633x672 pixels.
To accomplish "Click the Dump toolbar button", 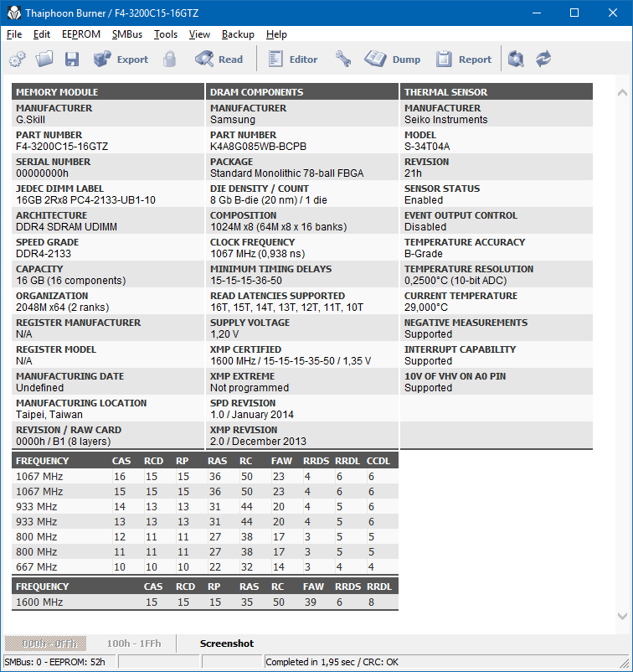I will (x=393, y=59).
